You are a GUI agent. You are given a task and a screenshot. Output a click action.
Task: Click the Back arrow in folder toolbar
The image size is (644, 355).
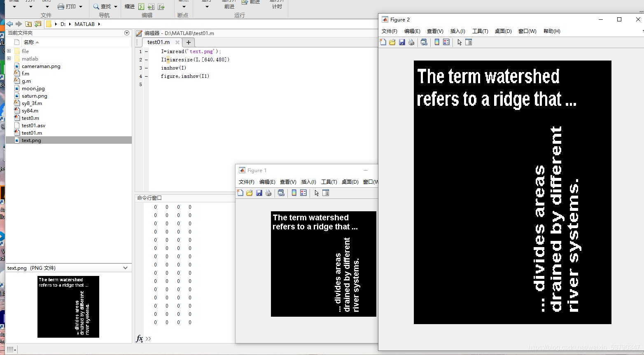[x=9, y=24]
